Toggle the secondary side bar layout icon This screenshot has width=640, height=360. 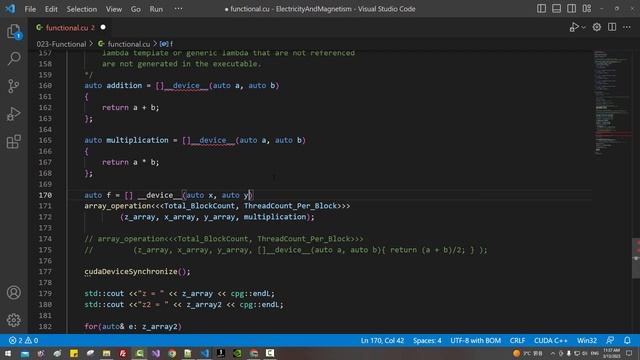pos(571,9)
